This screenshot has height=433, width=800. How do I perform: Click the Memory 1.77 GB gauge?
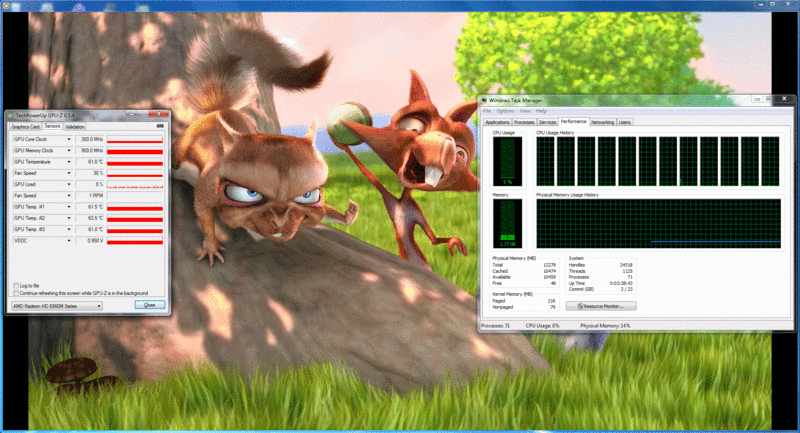pos(507,223)
